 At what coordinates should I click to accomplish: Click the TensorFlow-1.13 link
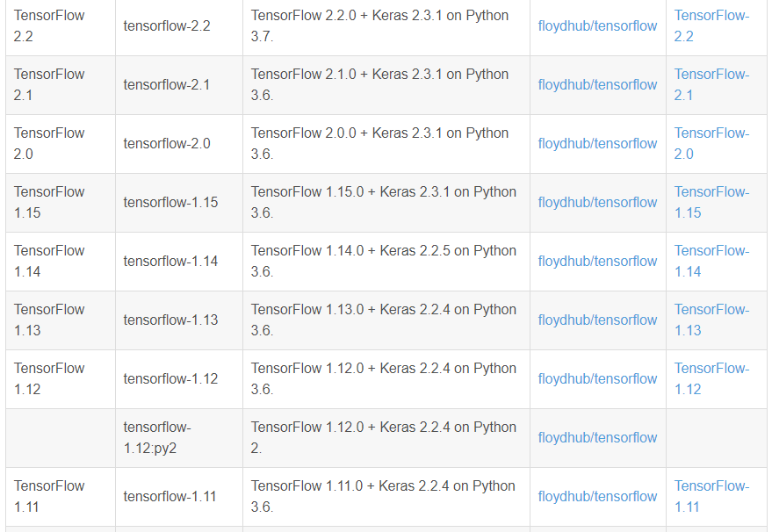[x=714, y=320]
